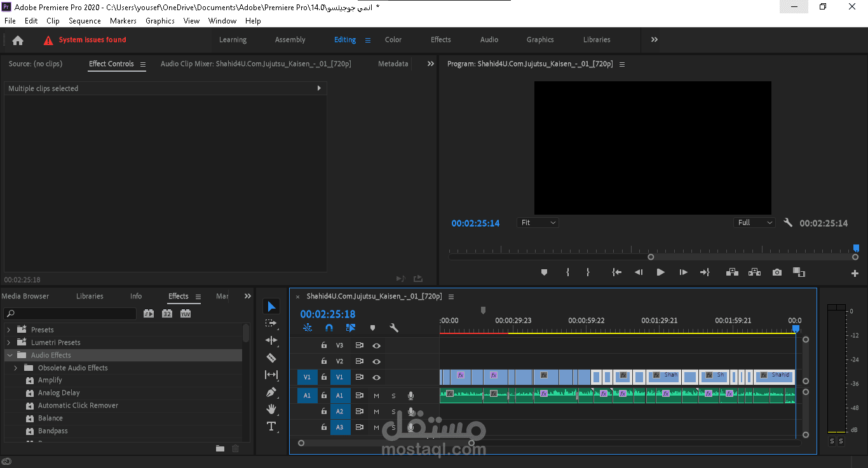
Task: Choose the Type tool
Action: 271,426
